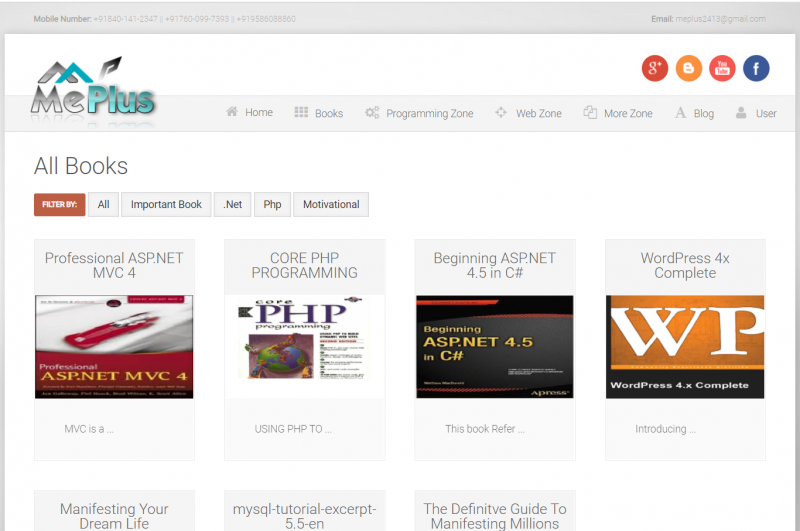
Task: Open the Manifesting Your Dream Life title
Action: (114, 516)
